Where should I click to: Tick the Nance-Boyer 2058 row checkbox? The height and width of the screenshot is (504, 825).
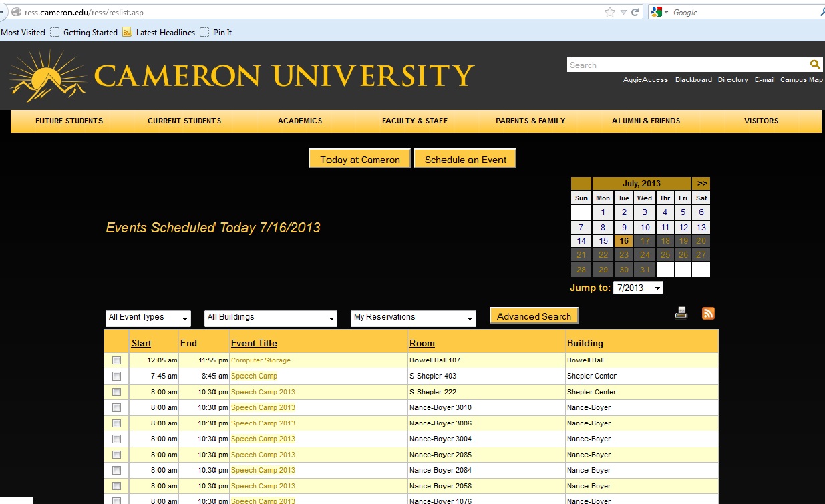coord(116,486)
